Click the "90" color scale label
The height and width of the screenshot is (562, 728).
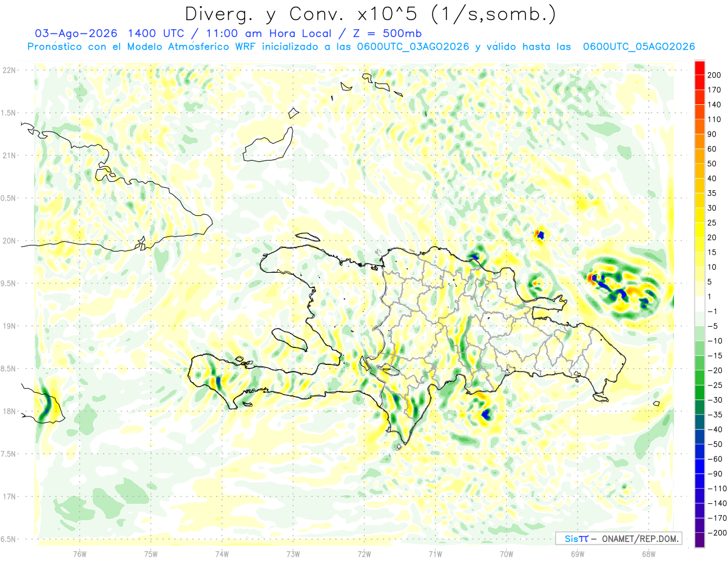[x=712, y=134]
